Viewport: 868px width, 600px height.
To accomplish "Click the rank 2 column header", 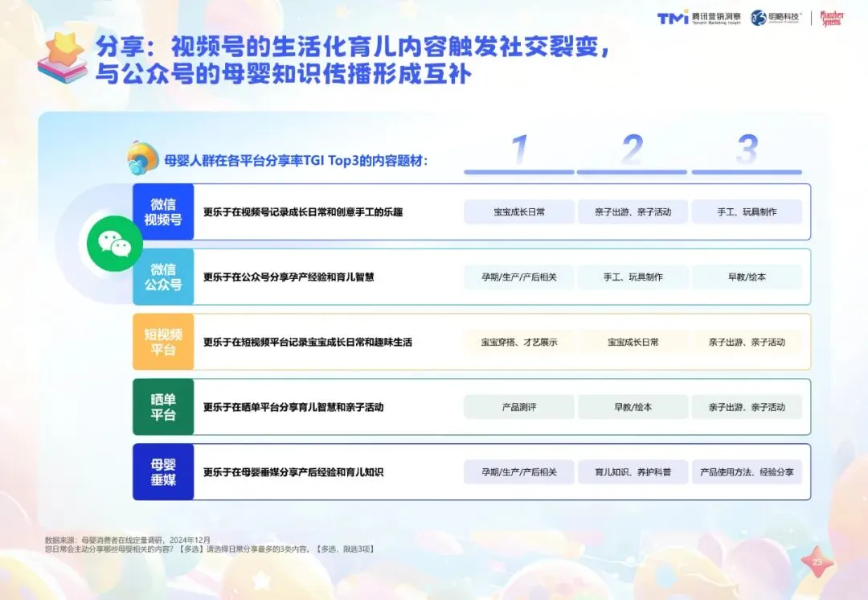I will point(633,154).
